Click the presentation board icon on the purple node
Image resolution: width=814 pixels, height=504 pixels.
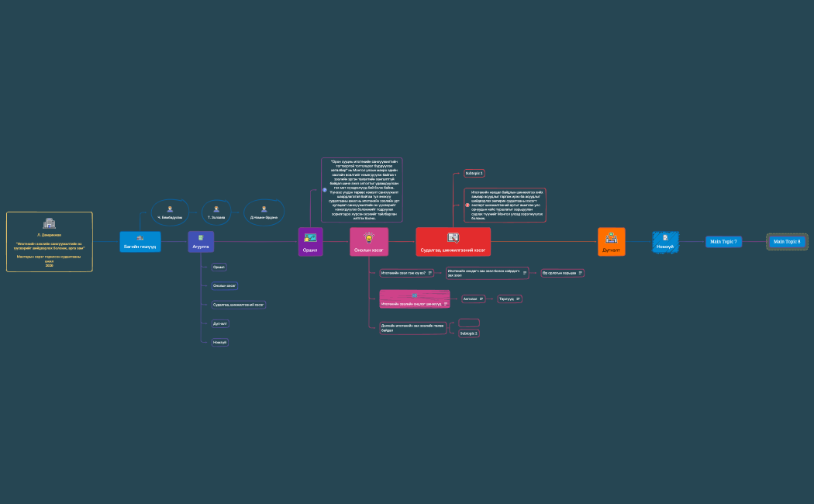coord(310,237)
